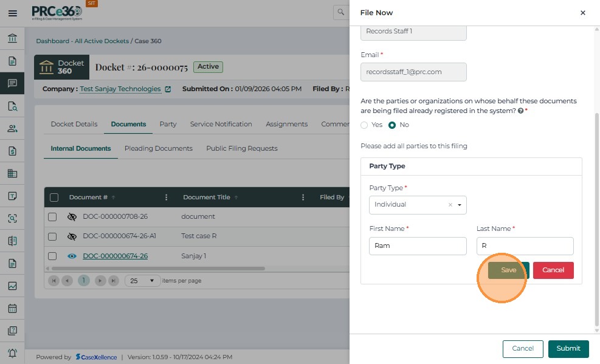Click the building/company sidebar icon
This screenshot has height=364, width=600.
[x=12, y=173]
